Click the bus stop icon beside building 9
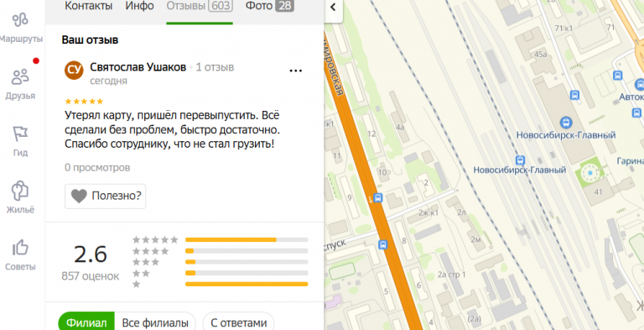This screenshot has height=330, width=644. coord(378,198)
